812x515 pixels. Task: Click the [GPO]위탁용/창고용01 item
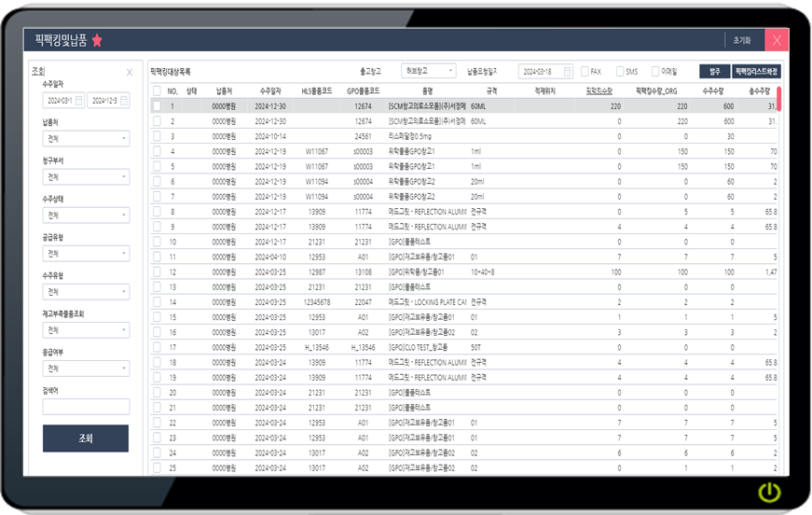pyautogui.click(x=416, y=272)
